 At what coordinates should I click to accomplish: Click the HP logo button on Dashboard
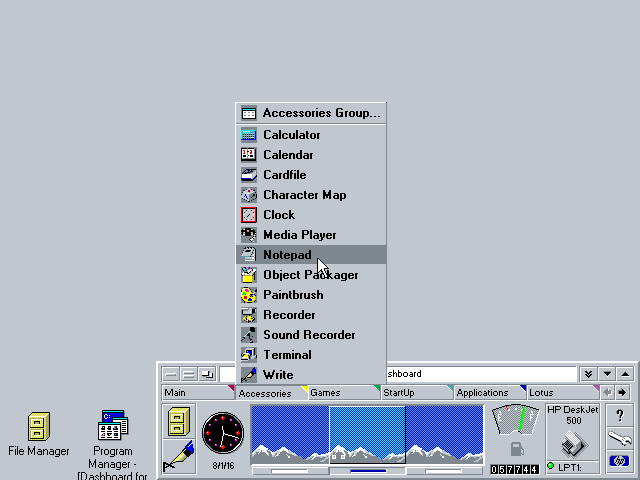pyautogui.click(x=620, y=461)
